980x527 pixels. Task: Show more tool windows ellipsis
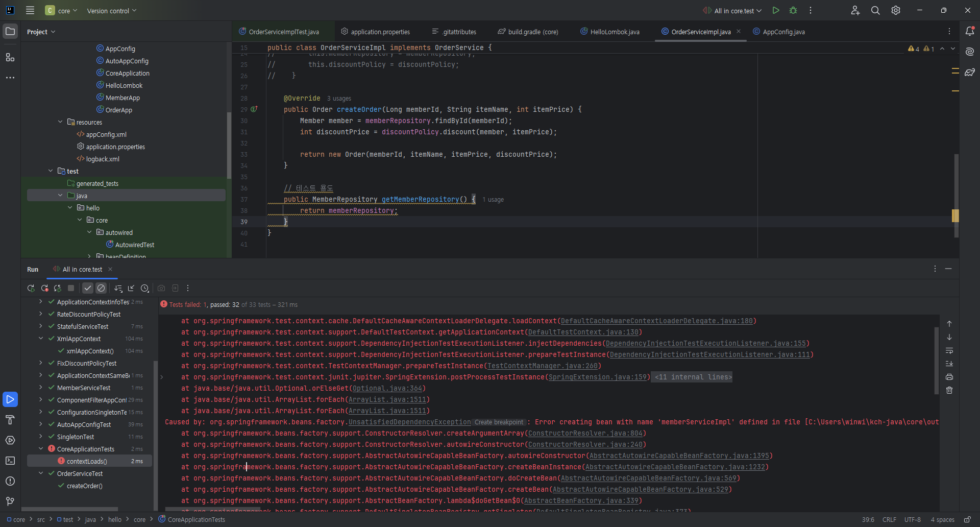[10, 78]
